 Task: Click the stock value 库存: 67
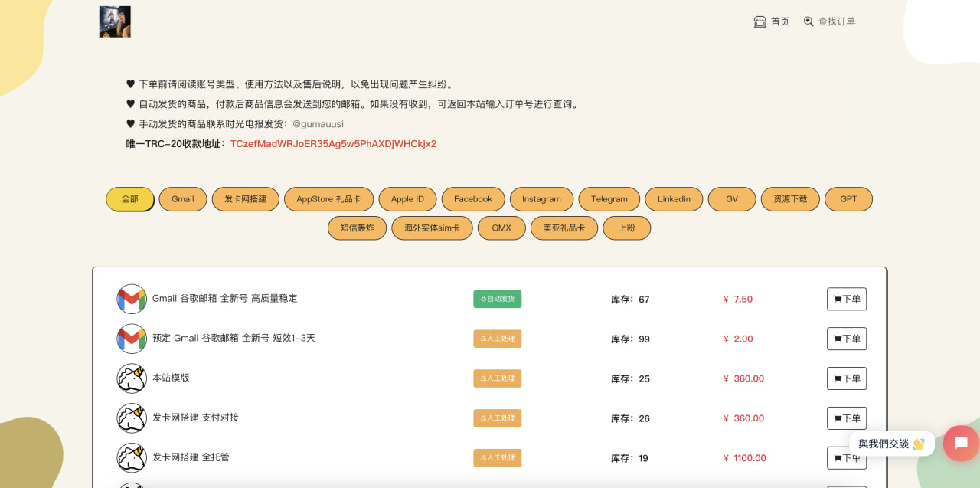(630, 300)
